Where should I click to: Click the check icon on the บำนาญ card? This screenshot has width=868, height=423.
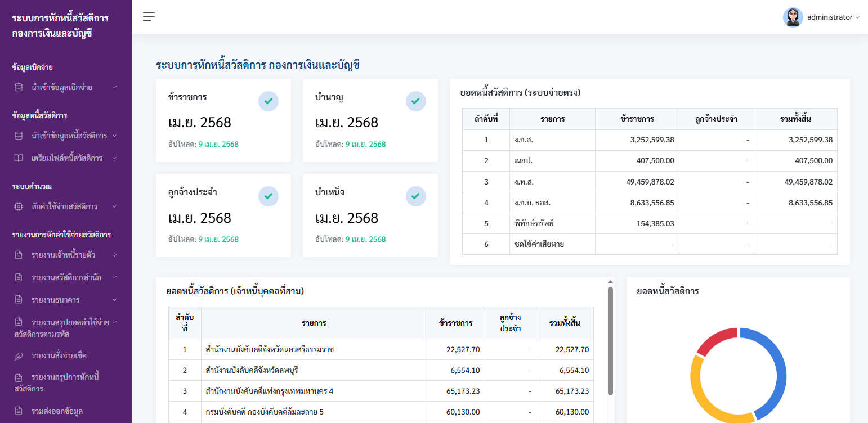click(x=416, y=101)
